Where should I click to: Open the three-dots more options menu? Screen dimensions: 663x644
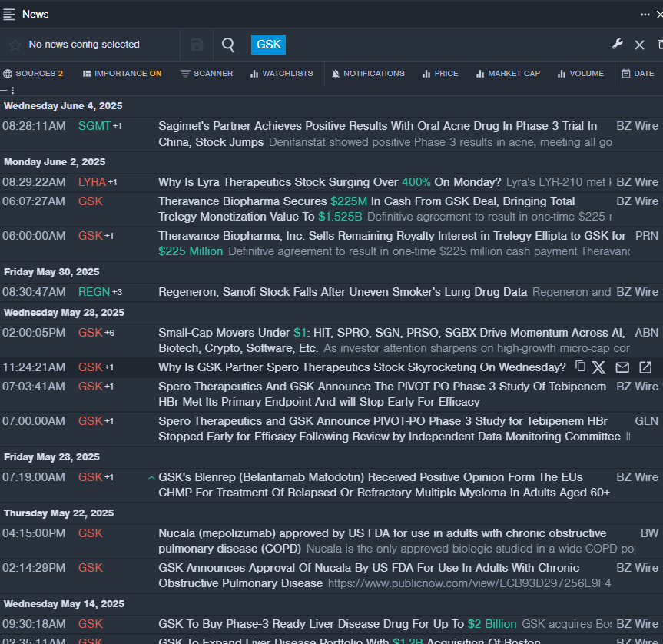point(645,15)
